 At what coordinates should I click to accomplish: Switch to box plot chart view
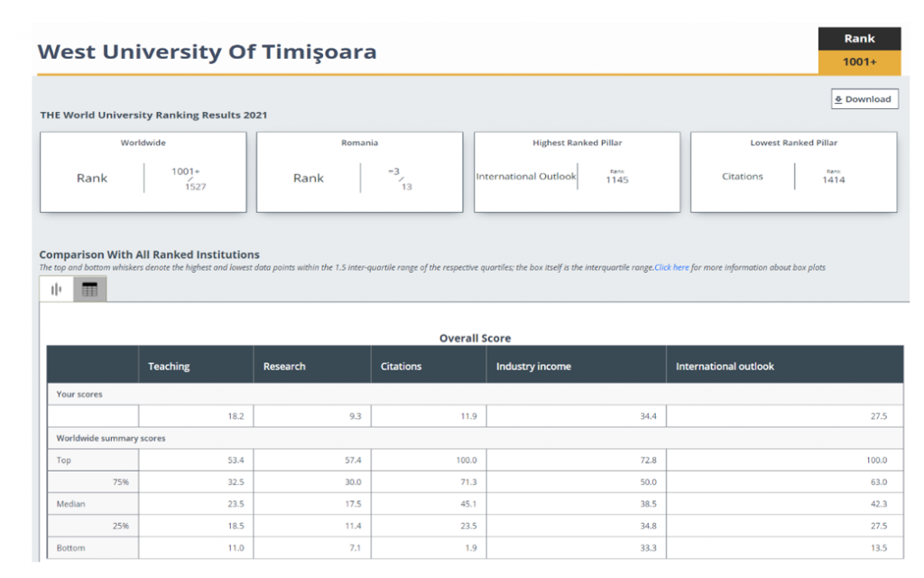click(57, 289)
